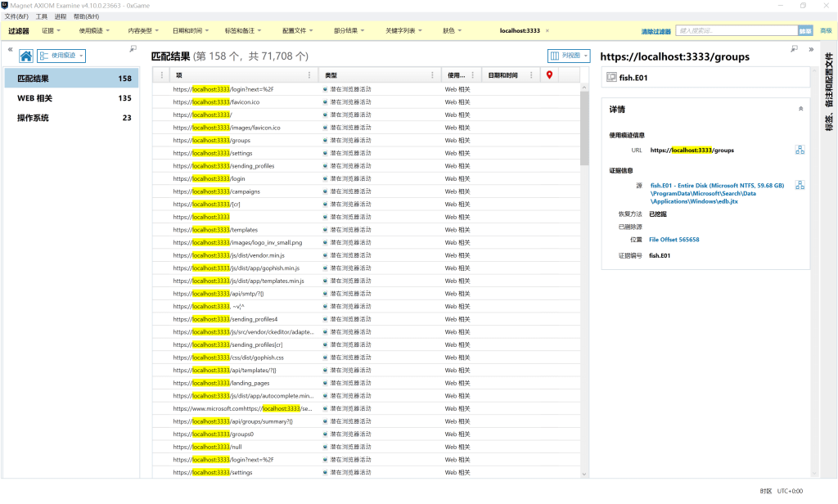Image resolution: width=838 pixels, height=504 pixels.
Task: Click the 清除过滤器 link
Action: click(656, 31)
